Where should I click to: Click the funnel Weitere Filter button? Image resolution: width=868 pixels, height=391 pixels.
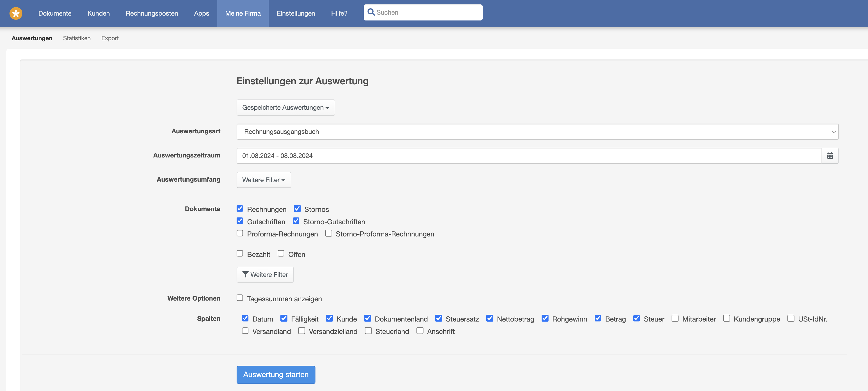click(x=265, y=275)
